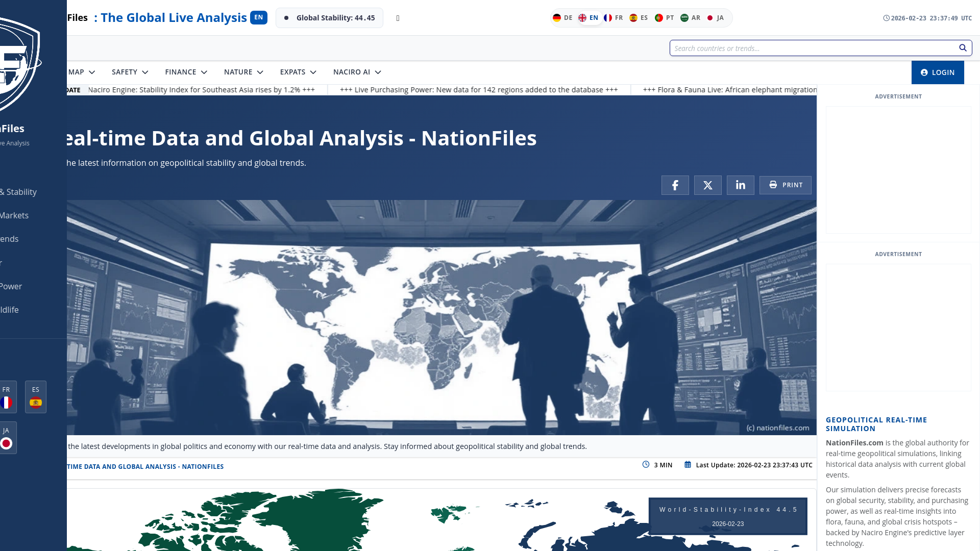Click the control room hero image
Image resolution: width=980 pixels, height=551 pixels.
click(442, 317)
